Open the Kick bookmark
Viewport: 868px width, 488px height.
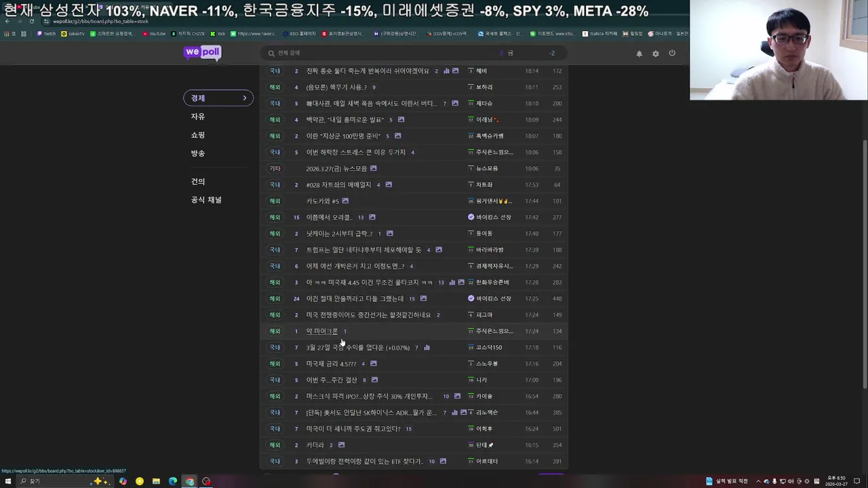218,33
